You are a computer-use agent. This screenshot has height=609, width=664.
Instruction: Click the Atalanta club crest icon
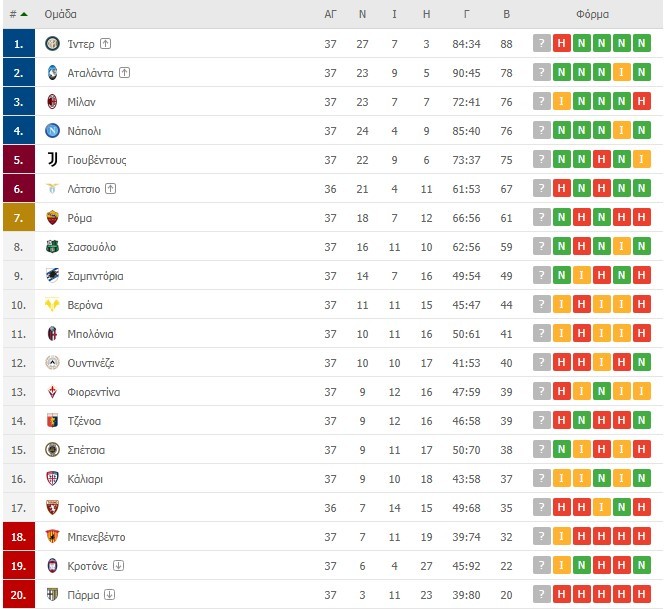point(53,73)
